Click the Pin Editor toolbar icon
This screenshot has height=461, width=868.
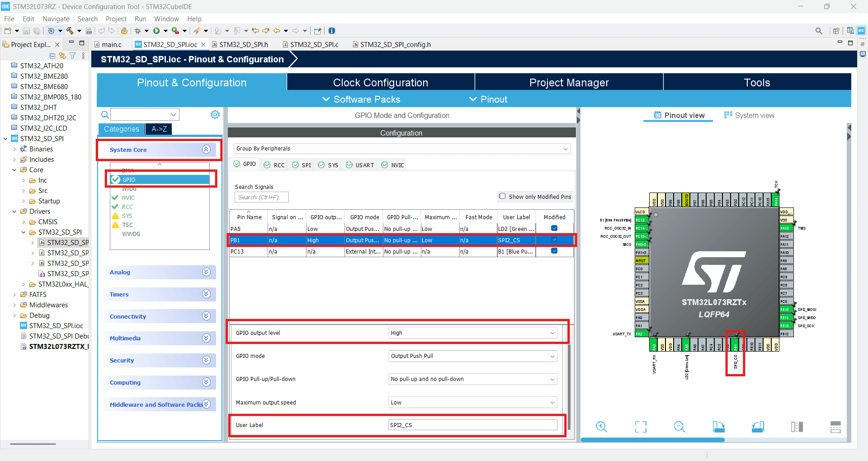[x=318, y=31]
